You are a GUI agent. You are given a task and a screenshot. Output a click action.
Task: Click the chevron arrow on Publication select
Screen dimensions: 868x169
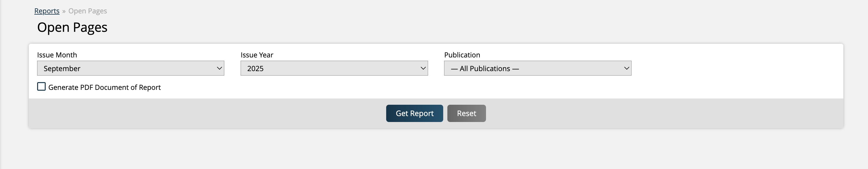(x=626, y=68)
